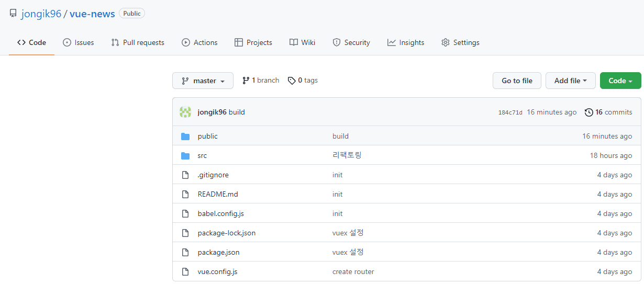Click the vue.config.js file icon
This screenshot has width=644, height=284.
pos(185,272)
